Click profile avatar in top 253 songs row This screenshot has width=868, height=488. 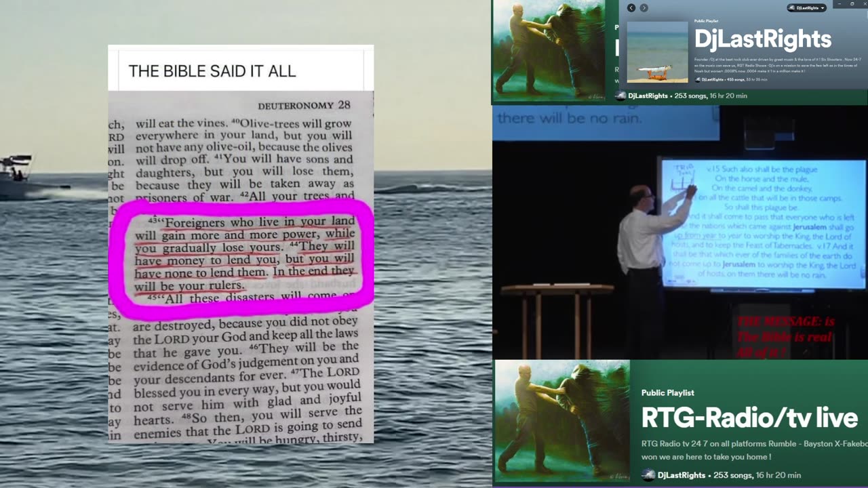coord(620,96)
